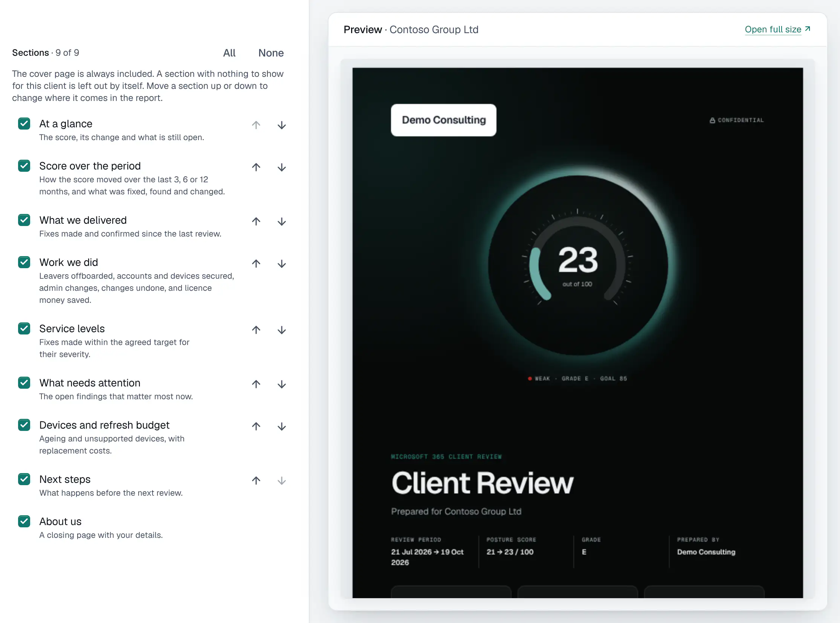The height and width of the screenshot is (623, 840).
Task: Move 'Work we did' section down
Action: [x=281, y=264]
